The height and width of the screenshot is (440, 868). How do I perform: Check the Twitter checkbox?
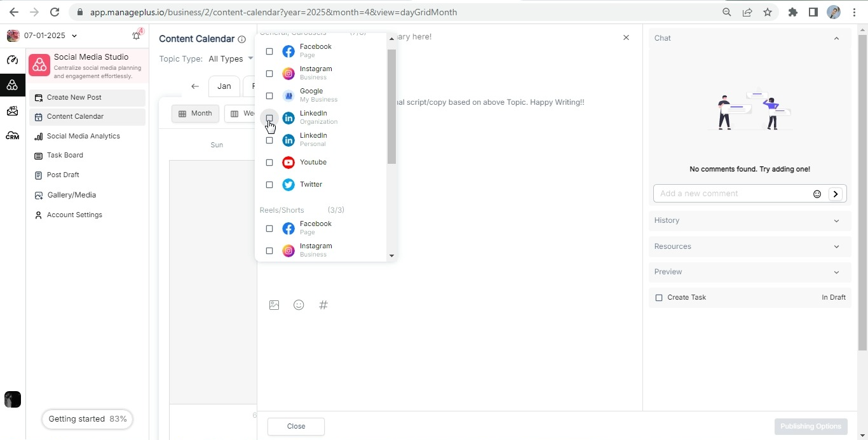[269, 185]
